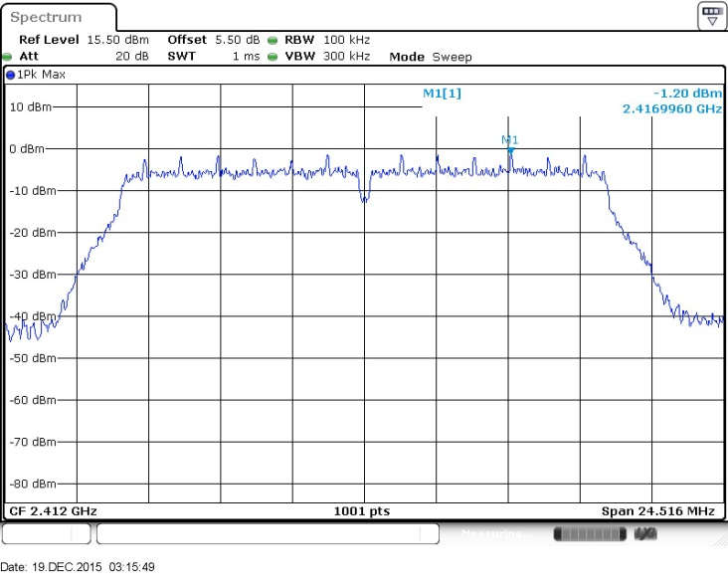Click the wide empty status field at bottom
This screenshot has height=588, width=728.
click(268, 533)
